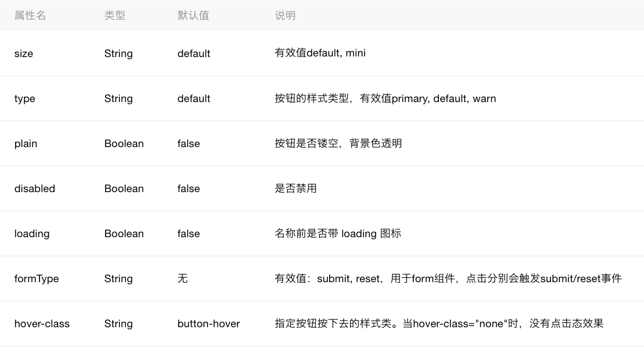644x347 pixels.
Task: Click the false default in loading row
Action: [188, 234]
